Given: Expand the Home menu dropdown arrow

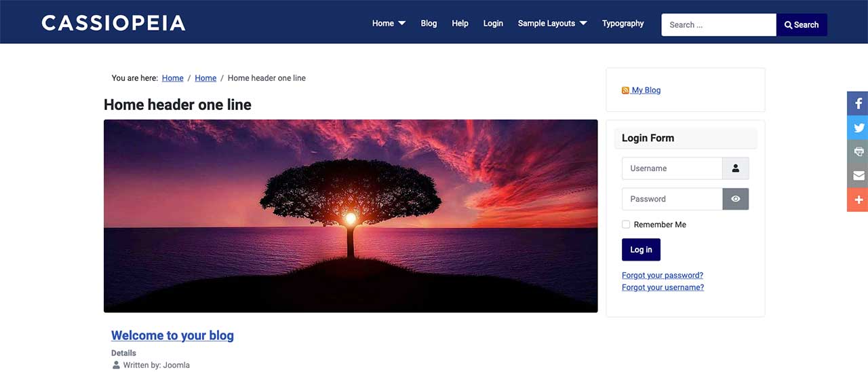Looking at the screenshot, I should point(401,23).
